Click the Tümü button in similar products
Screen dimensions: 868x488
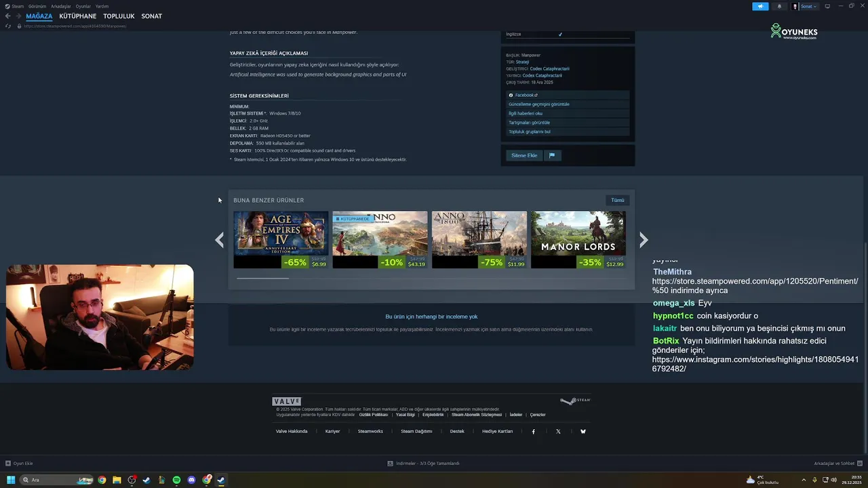pos(618,200)
